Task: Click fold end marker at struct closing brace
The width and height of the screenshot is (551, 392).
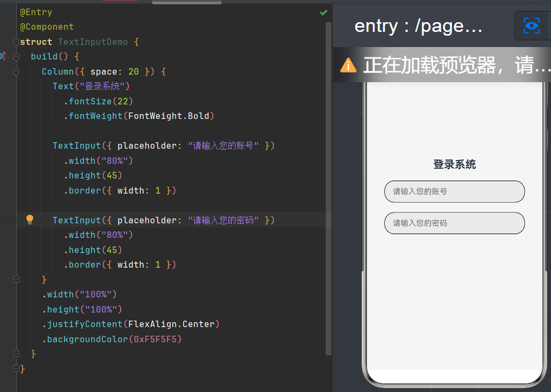Action: [x=16, y=368]
